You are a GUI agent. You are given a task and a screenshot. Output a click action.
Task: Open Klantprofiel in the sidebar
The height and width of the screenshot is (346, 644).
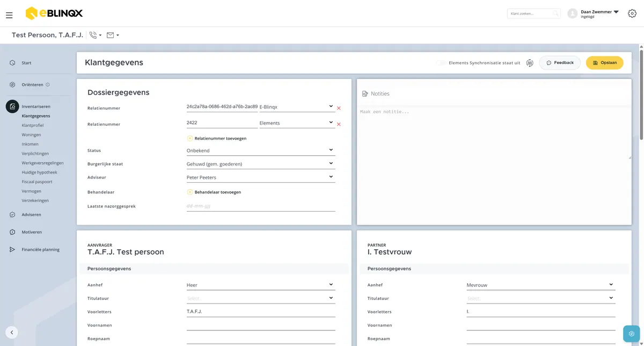pos(33,125)
